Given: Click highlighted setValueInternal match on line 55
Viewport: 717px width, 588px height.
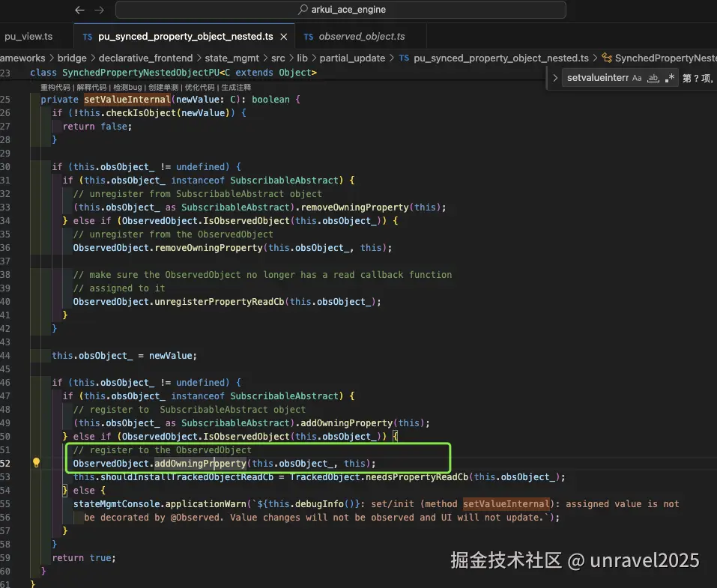Looking at the screenshot, I should [x=506, y=504].
